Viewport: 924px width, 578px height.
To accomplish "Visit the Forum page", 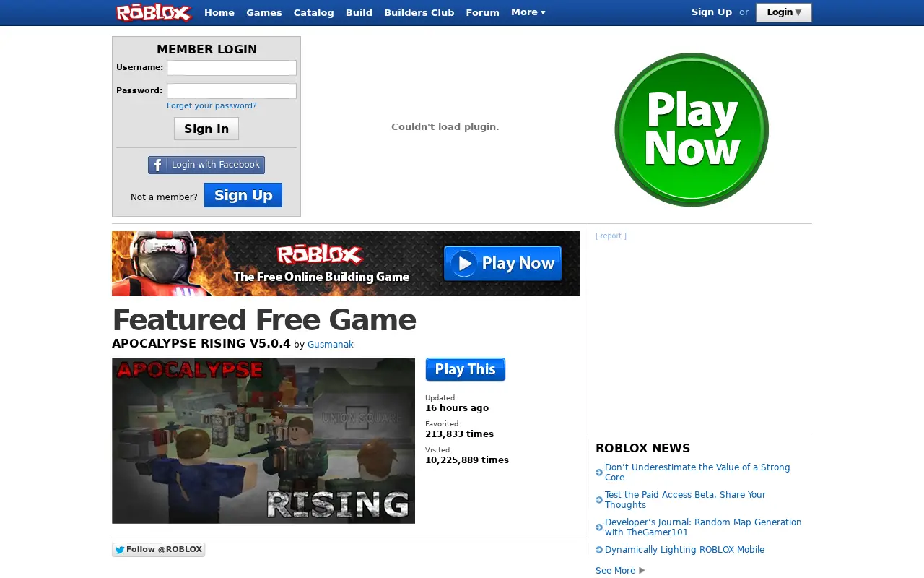I will pos(483,12).
